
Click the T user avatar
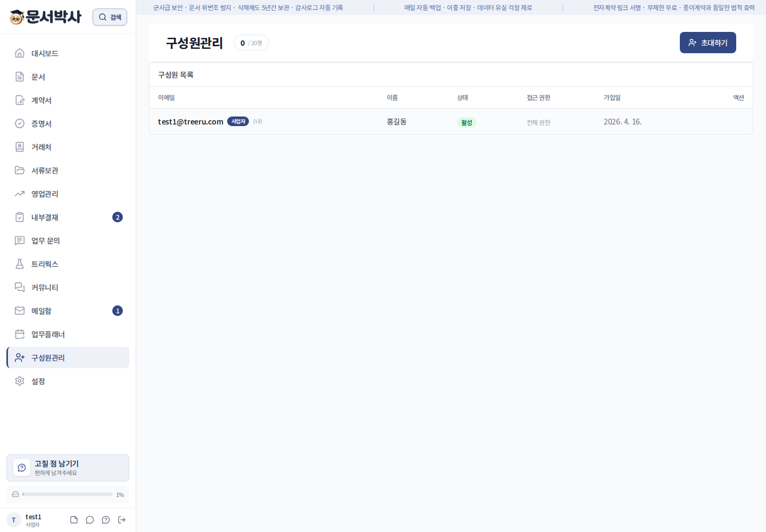14,520
